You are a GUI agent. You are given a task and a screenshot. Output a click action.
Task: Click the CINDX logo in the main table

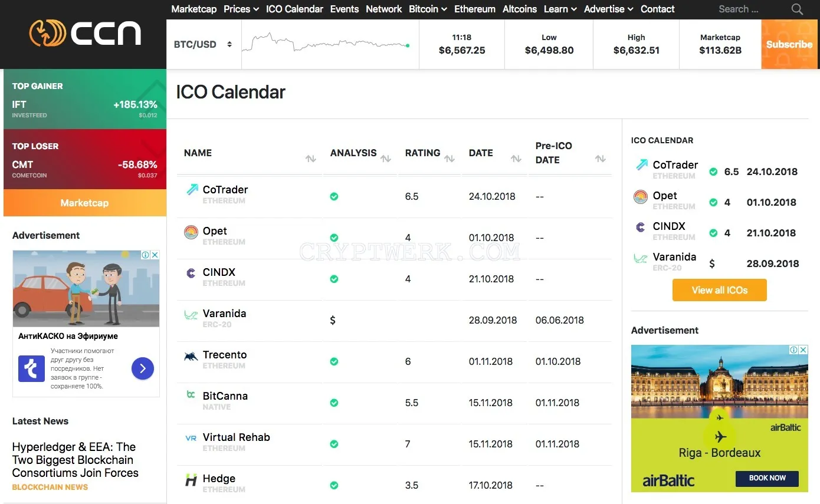click(x=191, y=273)
